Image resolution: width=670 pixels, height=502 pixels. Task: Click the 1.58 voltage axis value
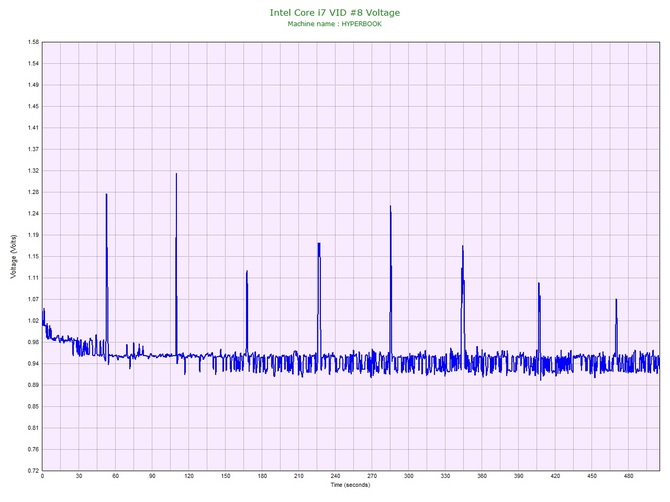pyautogui.click(x=33, y=42)
